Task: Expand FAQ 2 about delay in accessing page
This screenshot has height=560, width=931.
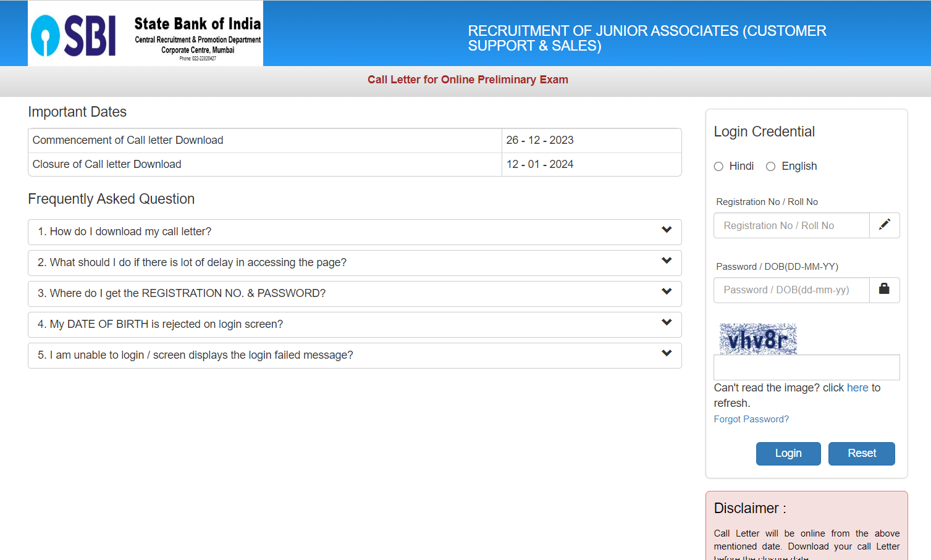Action: (355, 263)
